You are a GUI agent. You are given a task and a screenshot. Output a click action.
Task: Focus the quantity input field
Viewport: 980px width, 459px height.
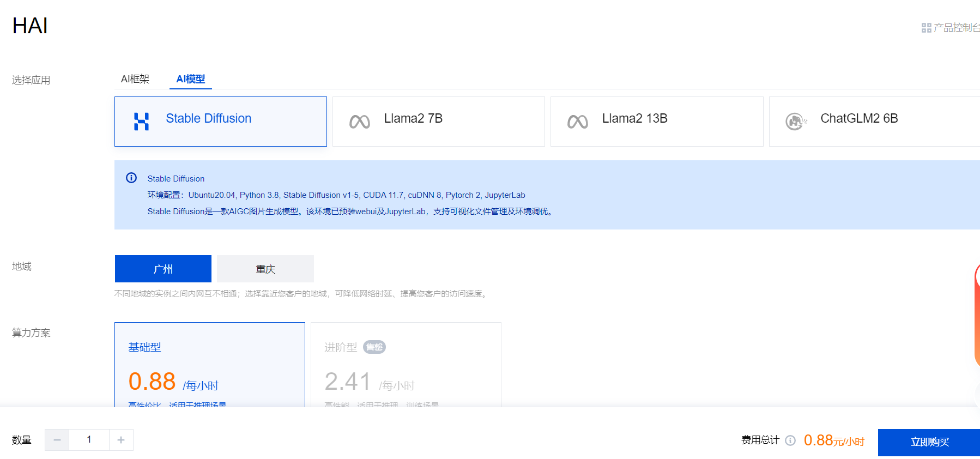(x=89, y=440)
